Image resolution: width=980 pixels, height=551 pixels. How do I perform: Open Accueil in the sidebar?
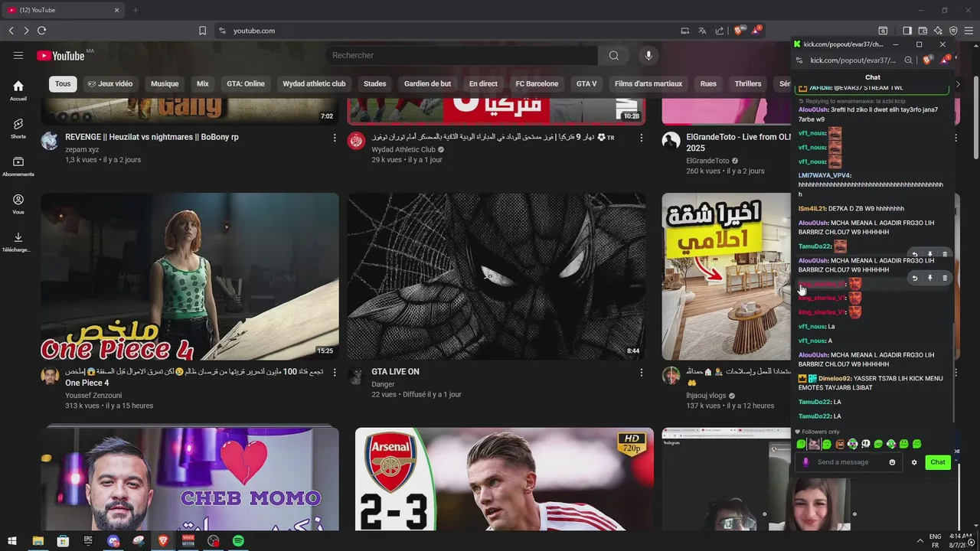tap(18, 91)
